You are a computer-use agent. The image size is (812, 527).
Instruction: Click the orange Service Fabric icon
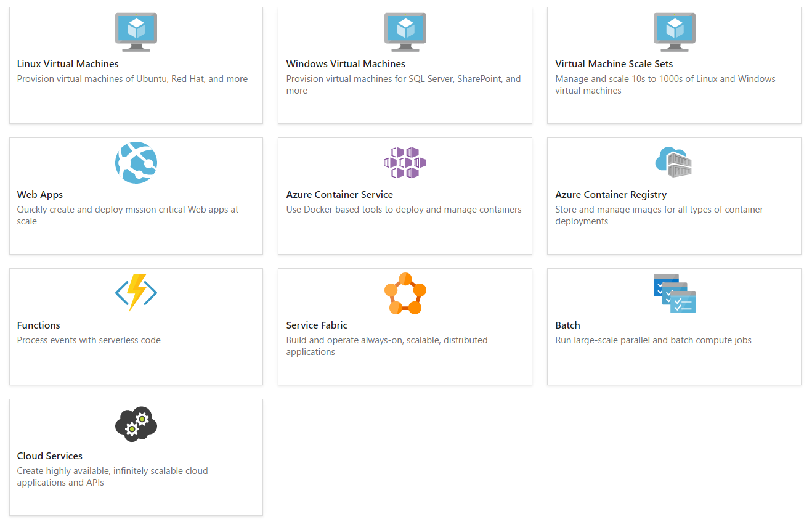click(x=405, y=293)
